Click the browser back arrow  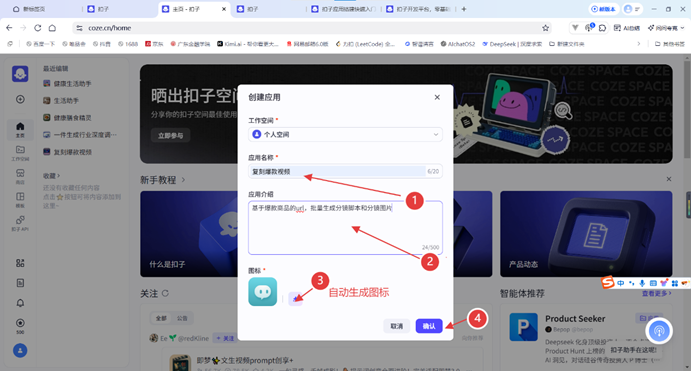click(x=9, y=28)
